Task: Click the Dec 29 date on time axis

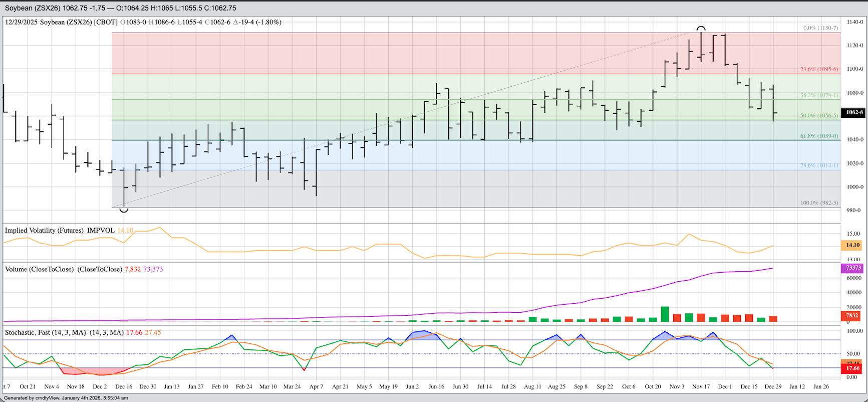Action: (x=773, y=386)
